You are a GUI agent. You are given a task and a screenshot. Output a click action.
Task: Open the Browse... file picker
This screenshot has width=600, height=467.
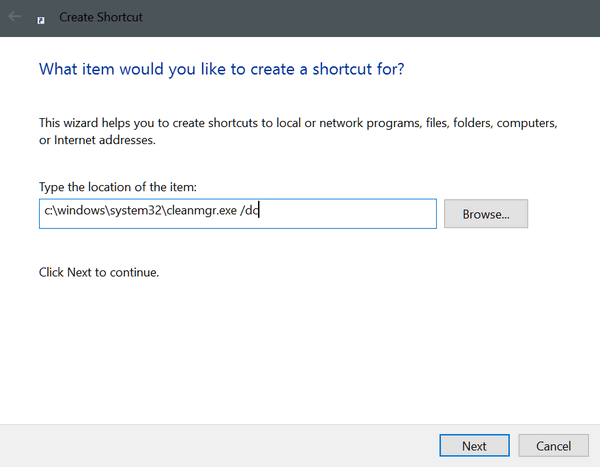[x=486, y=214]
